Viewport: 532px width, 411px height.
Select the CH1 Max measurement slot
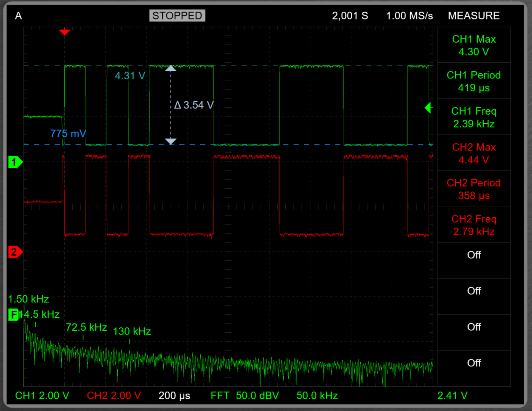tap(474, 45)
